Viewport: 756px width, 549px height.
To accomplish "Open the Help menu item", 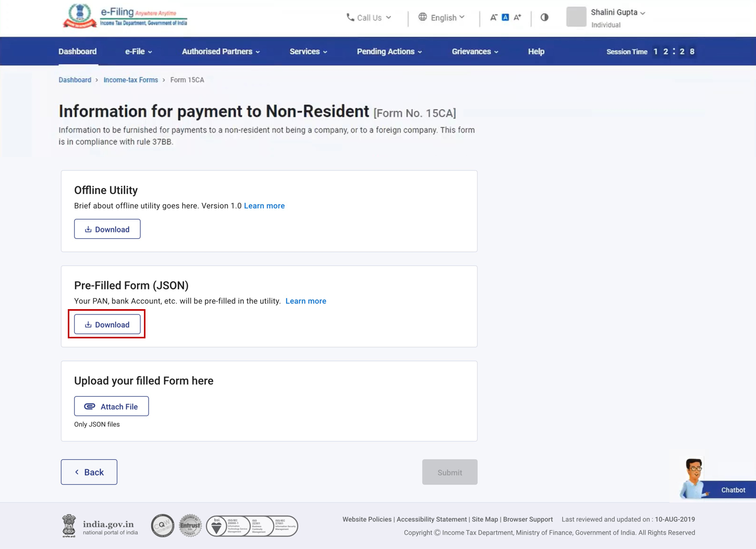I will tap(536, 52).
